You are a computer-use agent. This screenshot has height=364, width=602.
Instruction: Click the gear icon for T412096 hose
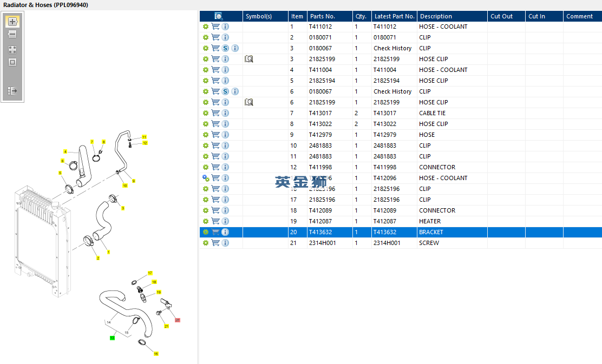tap(206, 178)
